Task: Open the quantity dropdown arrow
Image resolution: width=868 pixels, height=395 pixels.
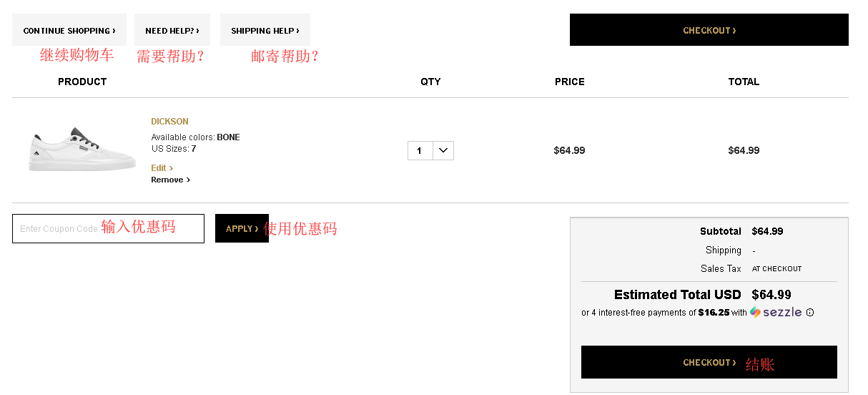Action: (443, 150)
